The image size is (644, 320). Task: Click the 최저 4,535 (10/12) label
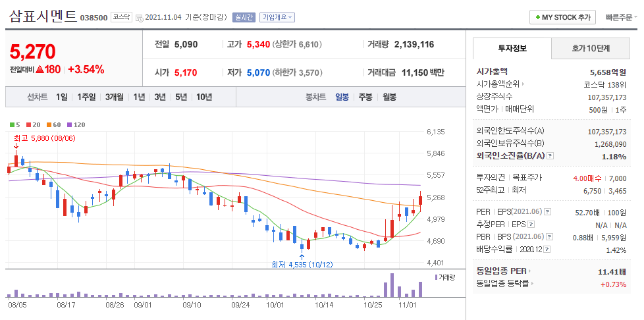pyautogui.click(x=302, y=265)
